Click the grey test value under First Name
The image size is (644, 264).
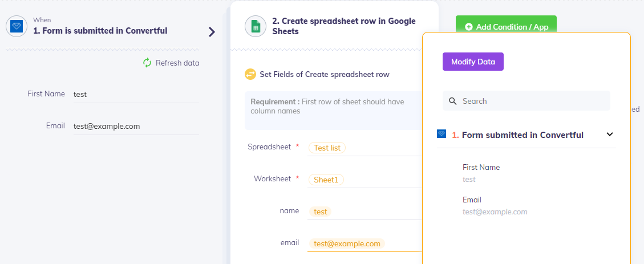(x=469, y=180)
